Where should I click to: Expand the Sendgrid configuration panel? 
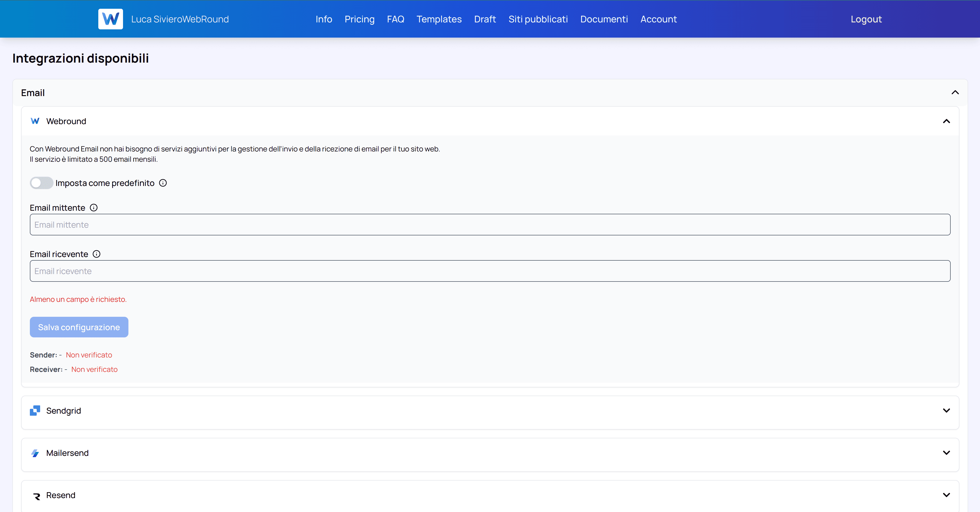[x=947, y=411]
